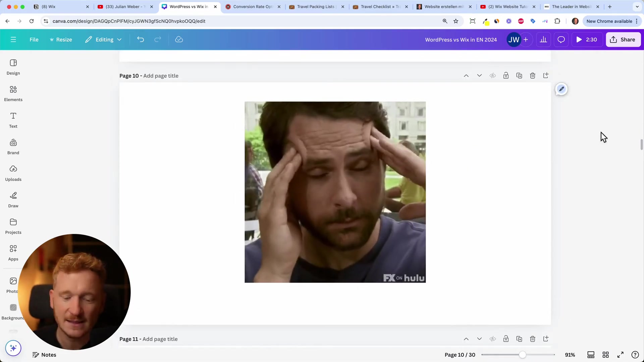Bookmark this page with the star
Screen dimensions: 644x362
[456, 21]
